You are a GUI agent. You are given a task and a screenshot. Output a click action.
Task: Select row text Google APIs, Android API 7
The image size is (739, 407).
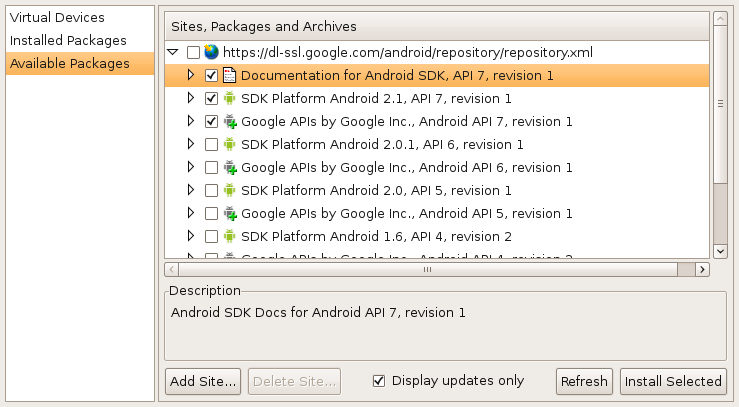tap(407, 122)
